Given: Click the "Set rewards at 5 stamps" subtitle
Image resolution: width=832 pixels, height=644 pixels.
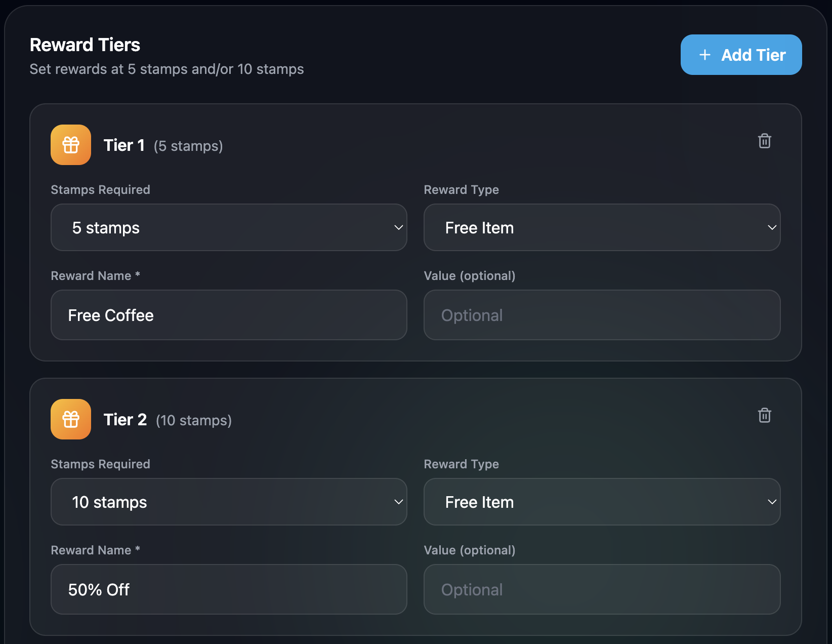Looking at the screenshot, I should [167, 69].
